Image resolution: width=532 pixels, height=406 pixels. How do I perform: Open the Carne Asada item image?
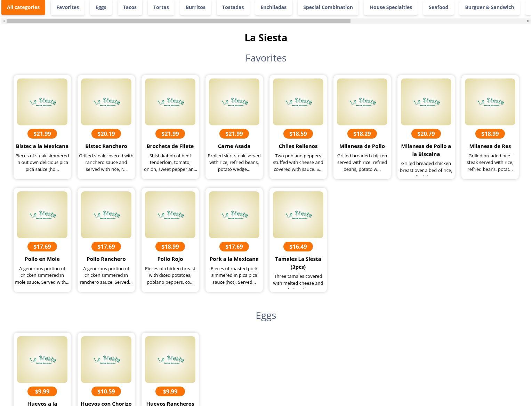click(234, 102)
